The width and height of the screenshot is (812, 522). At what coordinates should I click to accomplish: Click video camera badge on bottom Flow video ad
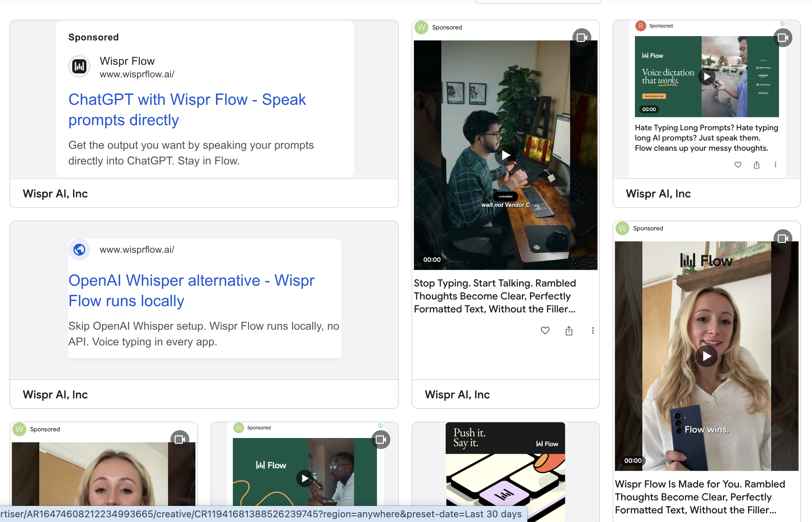point(381,440)
